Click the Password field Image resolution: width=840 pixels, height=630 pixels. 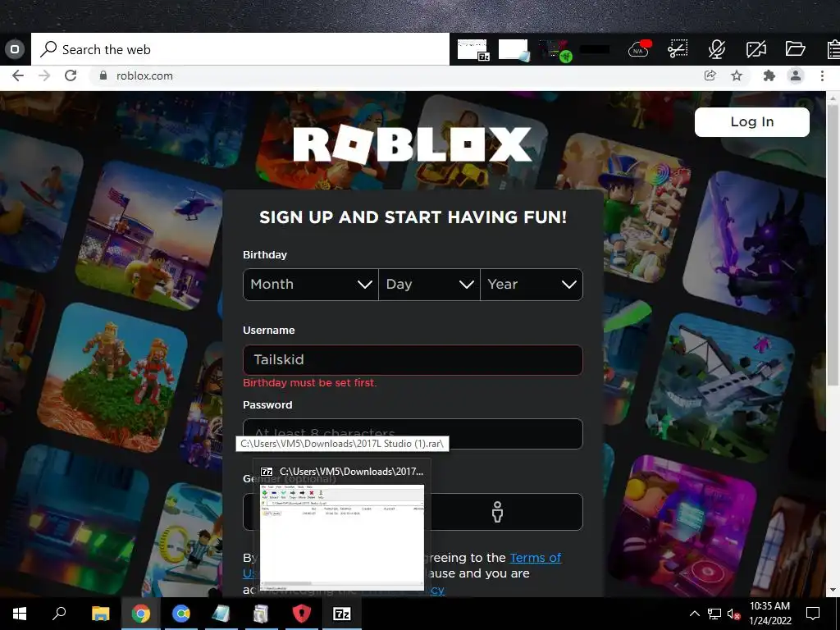(x=413, y=433)
